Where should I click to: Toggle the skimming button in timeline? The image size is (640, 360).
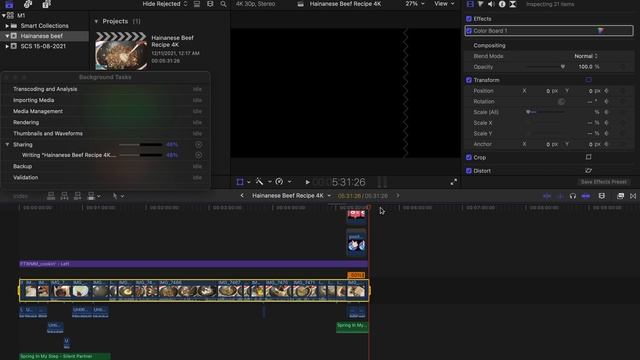point(547,196)
